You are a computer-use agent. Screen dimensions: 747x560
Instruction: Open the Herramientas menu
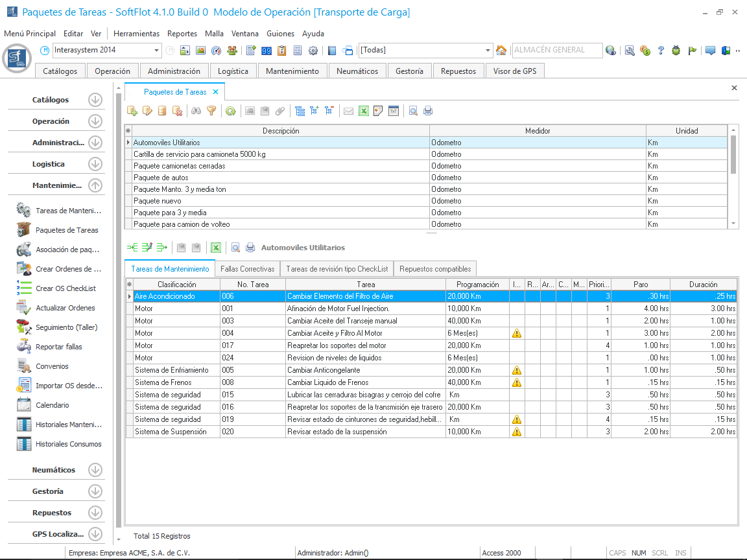coord(136,34)
